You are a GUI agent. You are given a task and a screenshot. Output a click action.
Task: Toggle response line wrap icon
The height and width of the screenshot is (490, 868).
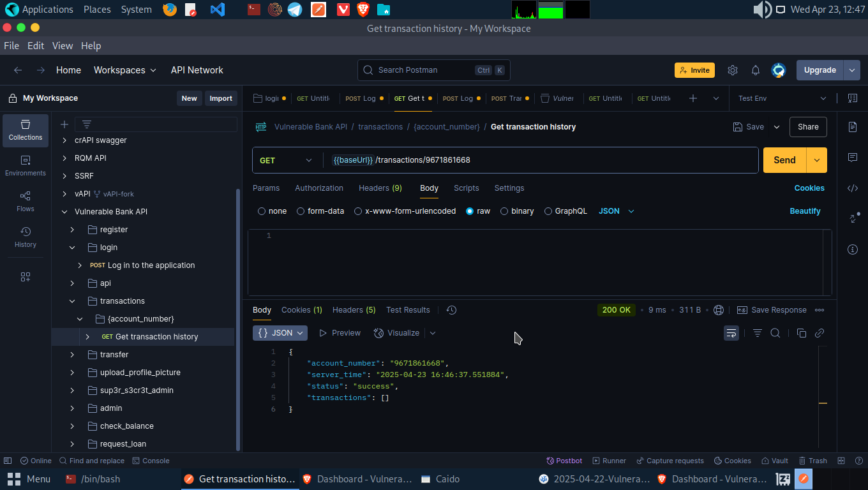pos(731,333)
